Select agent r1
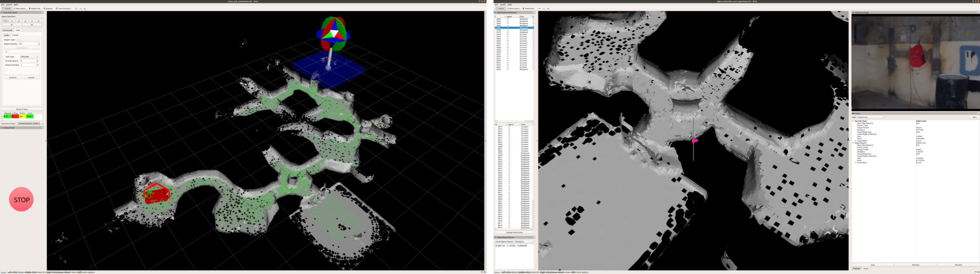This screenshot has width=980, height=274. pos(5,21)
